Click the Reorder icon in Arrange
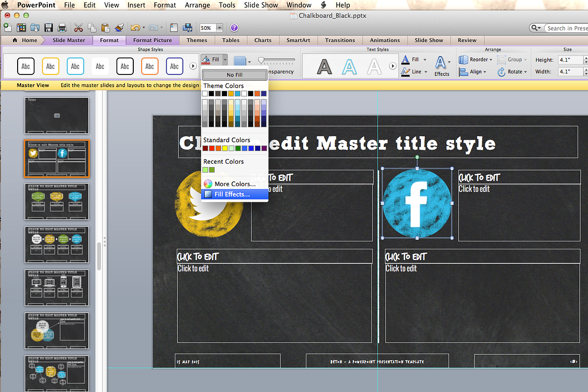 pyautogui.click(x=464, y=60)
